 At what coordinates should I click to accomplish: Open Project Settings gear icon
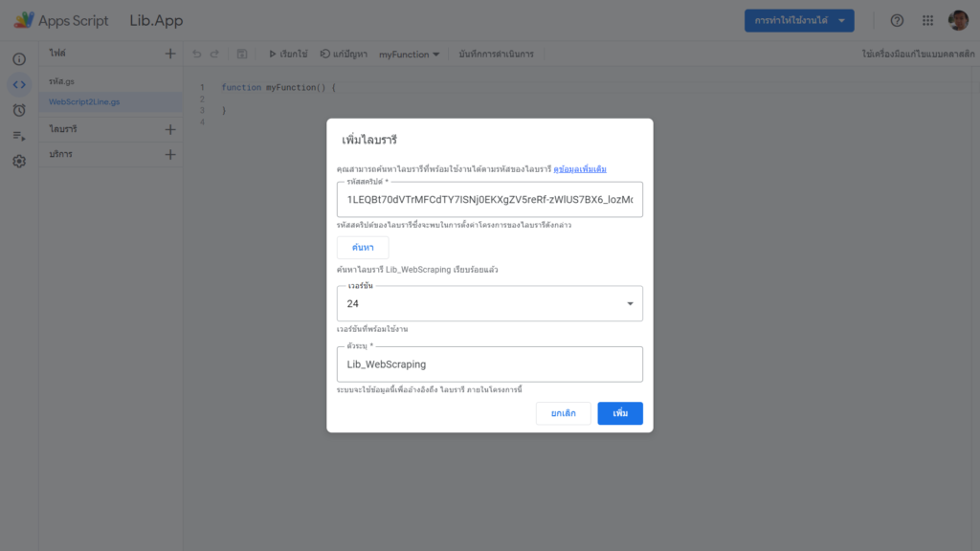pos(19,161)
